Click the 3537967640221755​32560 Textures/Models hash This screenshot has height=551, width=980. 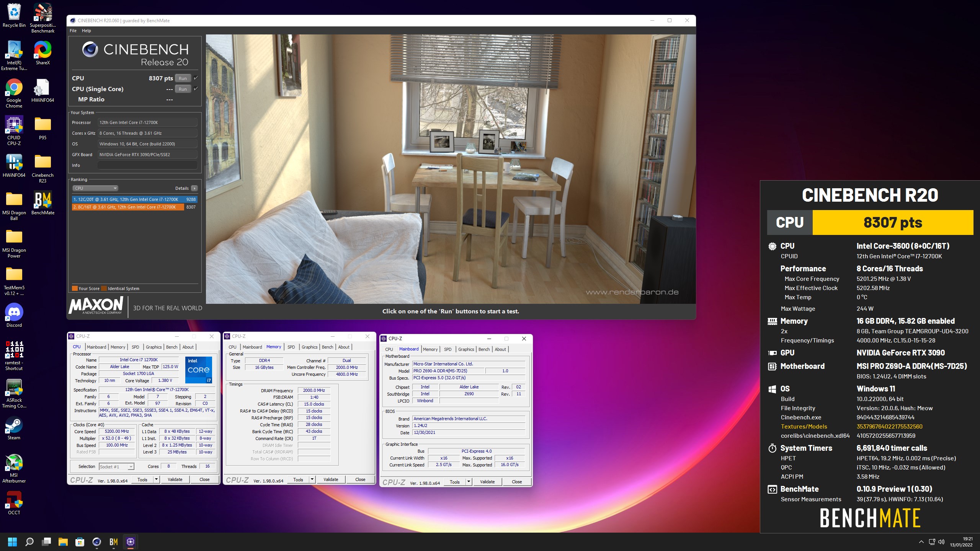click(889, 427)
